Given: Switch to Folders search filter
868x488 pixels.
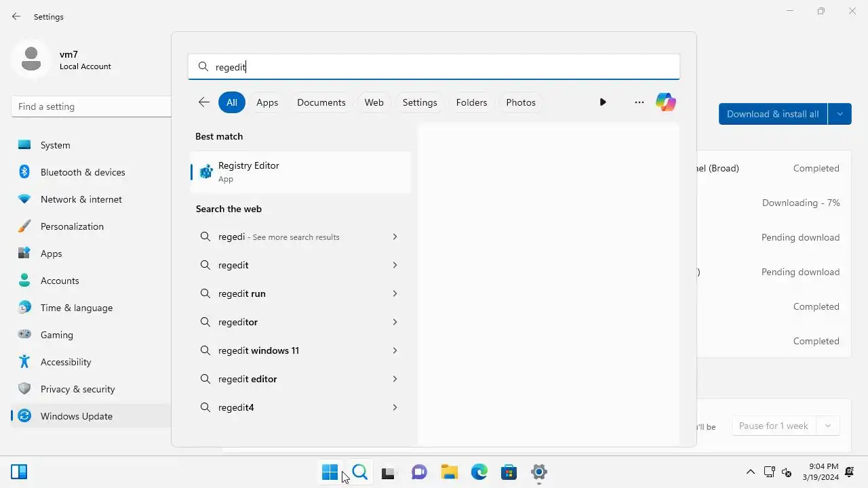Looking at the screenshot, I should pos(472,102).
